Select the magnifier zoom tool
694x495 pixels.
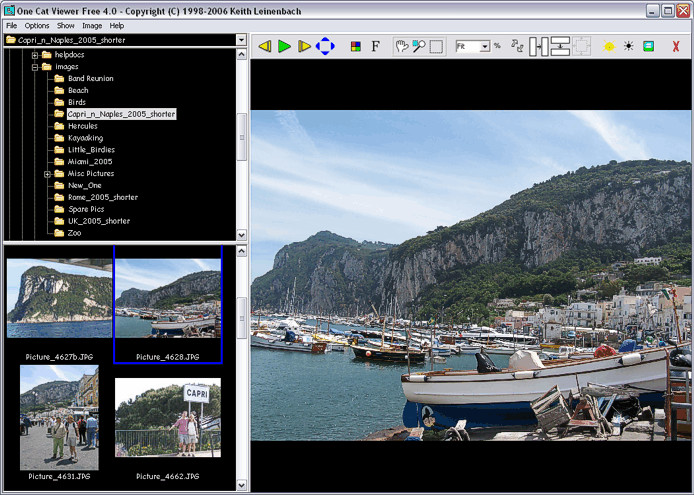click(x=419, y=46)
